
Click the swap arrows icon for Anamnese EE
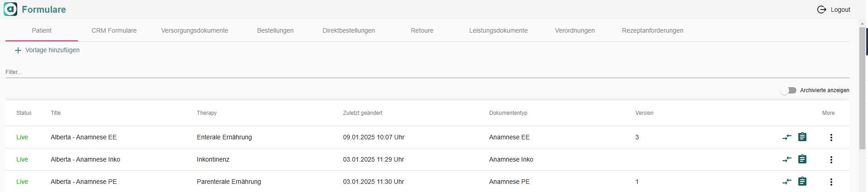coord(787,137)
